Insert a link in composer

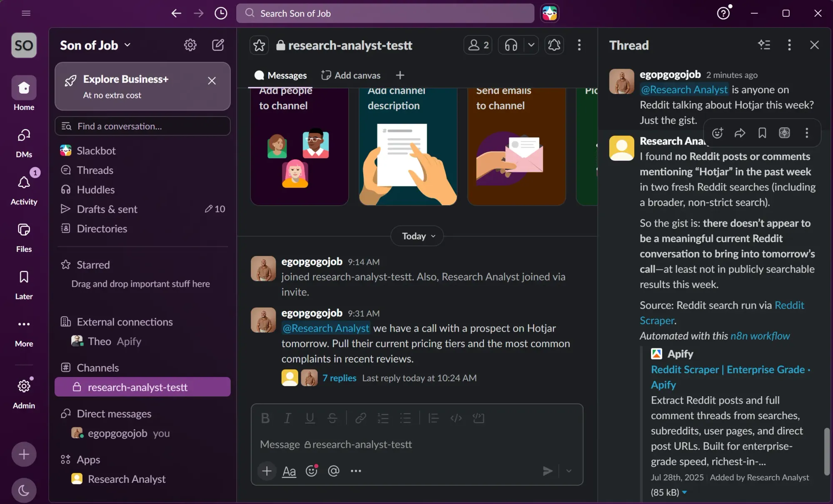361,418
